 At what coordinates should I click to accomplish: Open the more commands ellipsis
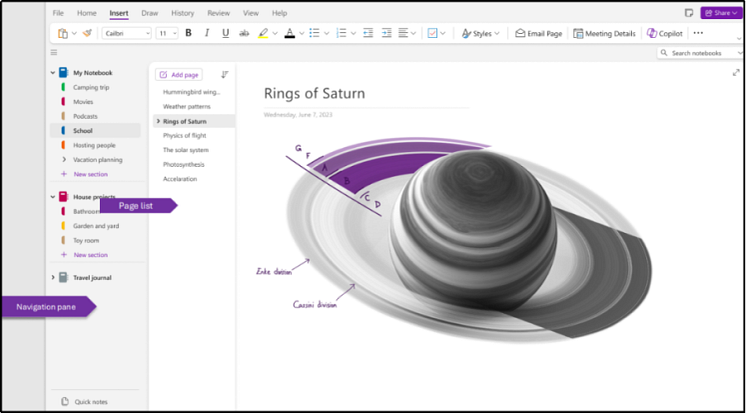(698, 33)
